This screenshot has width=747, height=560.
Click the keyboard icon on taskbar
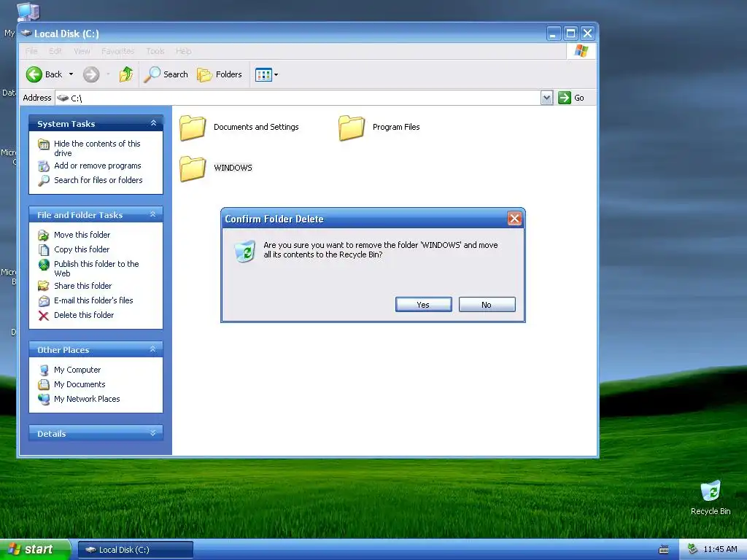(x=664, y=550)
